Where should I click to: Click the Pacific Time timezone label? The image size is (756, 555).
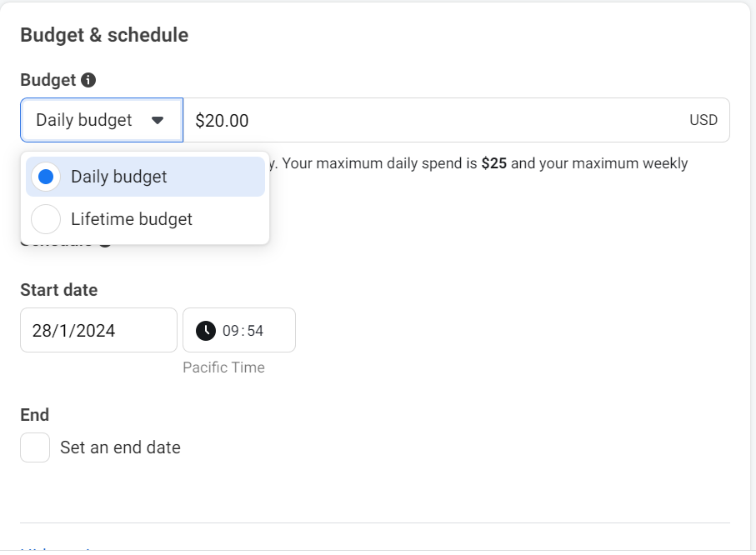pyautogui.click(x=223, y=367)
